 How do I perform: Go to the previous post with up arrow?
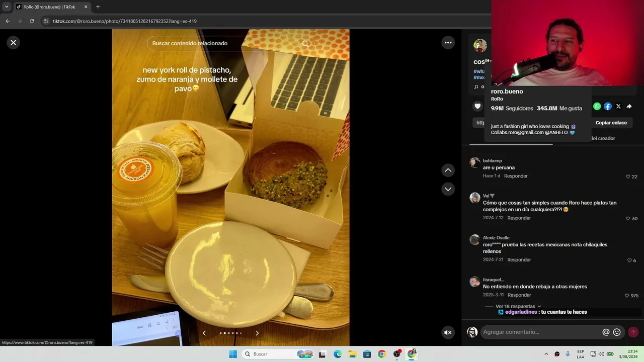tap(448, 170)
